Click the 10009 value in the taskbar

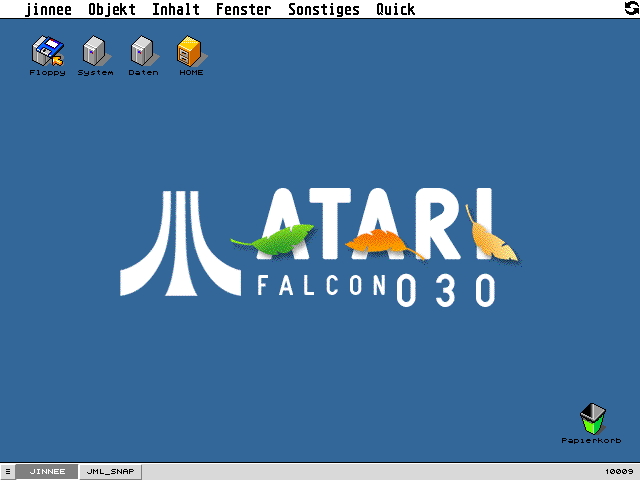[x=619, y=471]
